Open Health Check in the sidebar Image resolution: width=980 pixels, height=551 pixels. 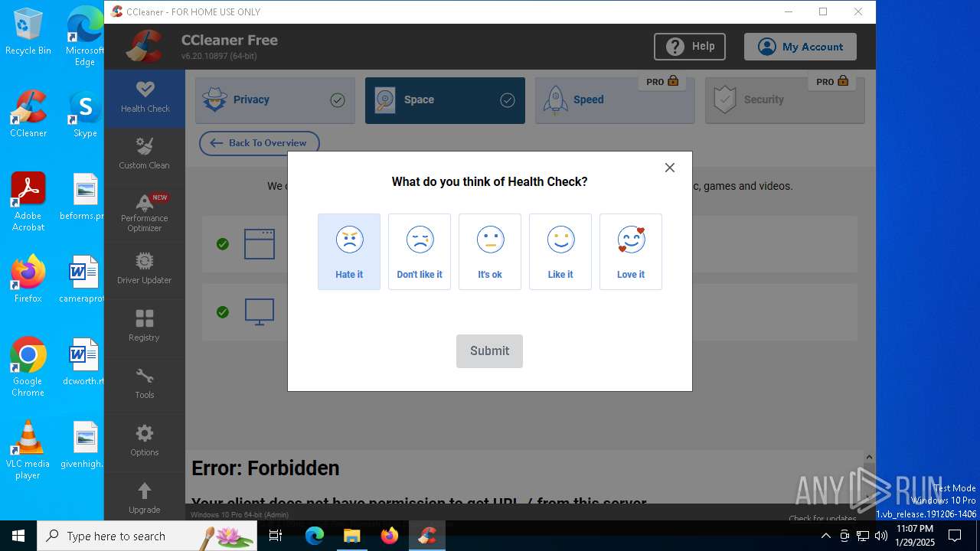(x=145, y=98)
